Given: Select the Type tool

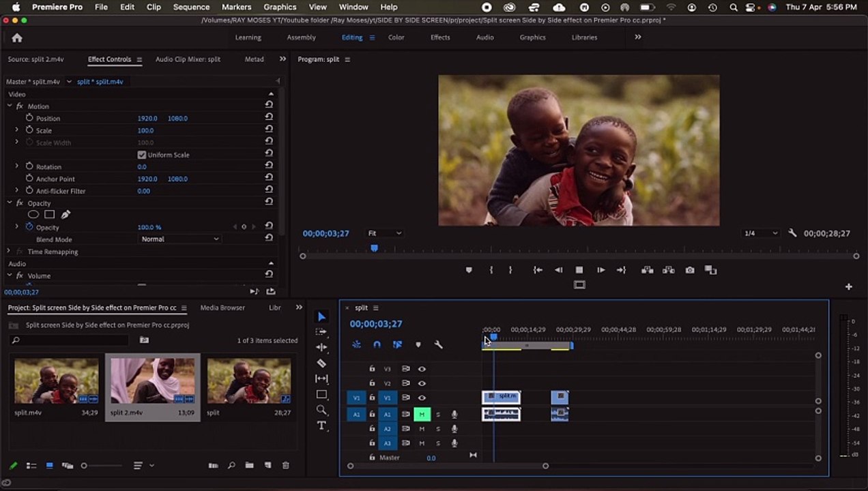Looking at the screenshot, I should [x=321, y=426].
